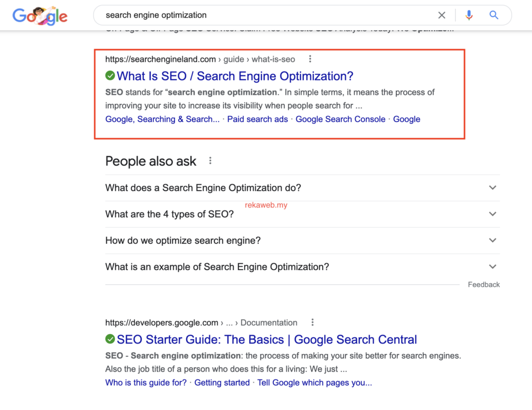Click the Feedback link

[x=484, y=284]
